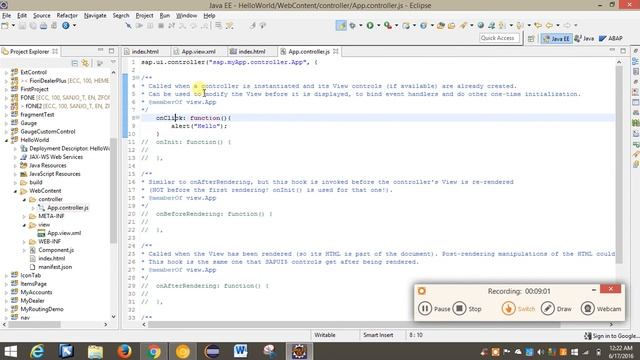Click the Project Explorer vertical scrollbar
This screenshot has width=640, height=360.
[113, 192]
